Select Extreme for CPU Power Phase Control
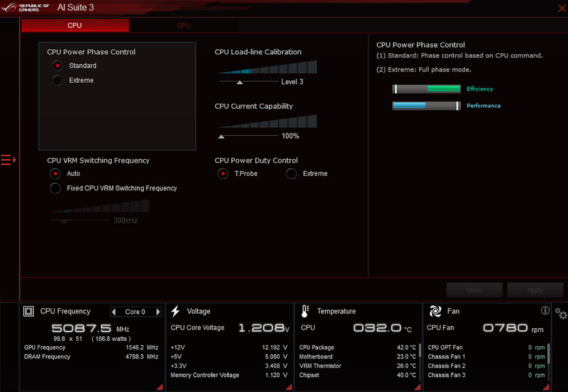 pos(57,80)
